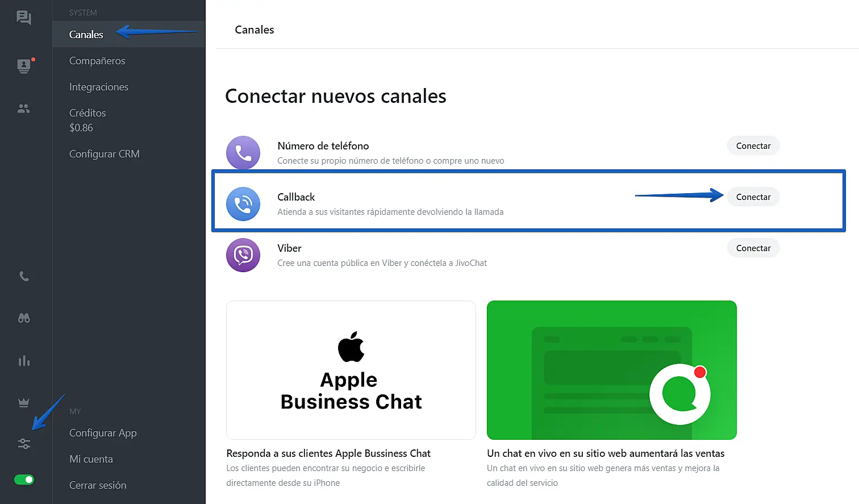Open Créditos balance menu item

pyautogui.click(x=87, y=120)
